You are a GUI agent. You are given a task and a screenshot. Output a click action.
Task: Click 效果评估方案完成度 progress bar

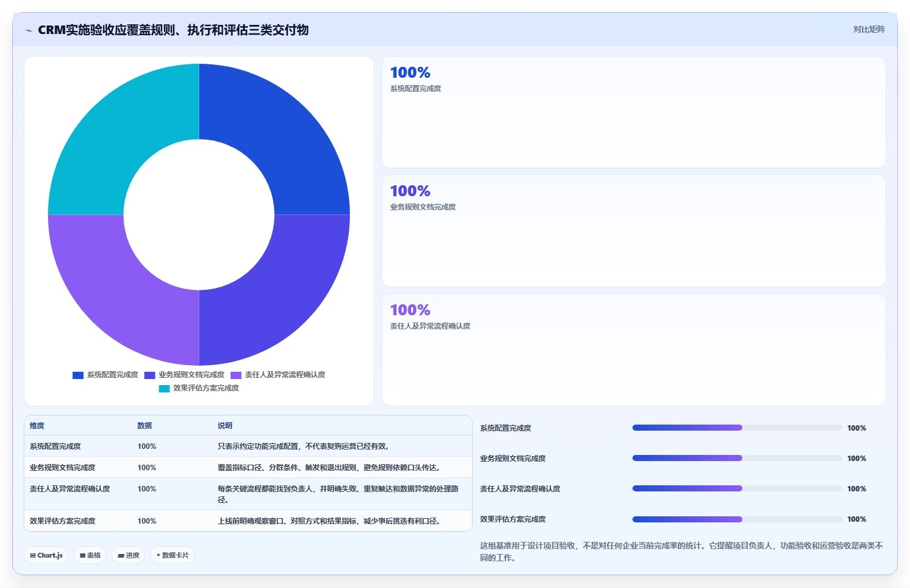click(x=737, y=519)
